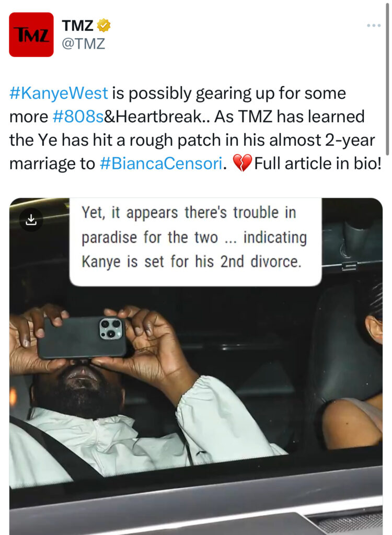Click the page scrollbar on the right edge
Viewport: 392px width, 535px height.
(387, 78)
